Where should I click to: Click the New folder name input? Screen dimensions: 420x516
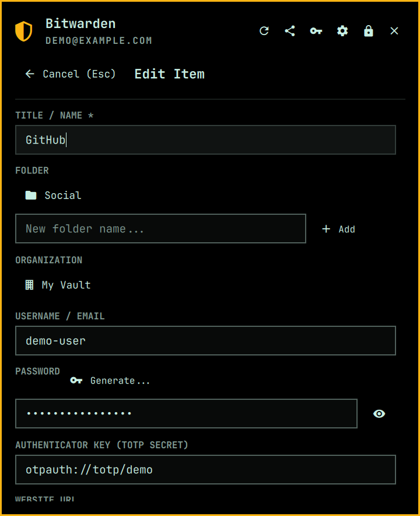(161, 229)
